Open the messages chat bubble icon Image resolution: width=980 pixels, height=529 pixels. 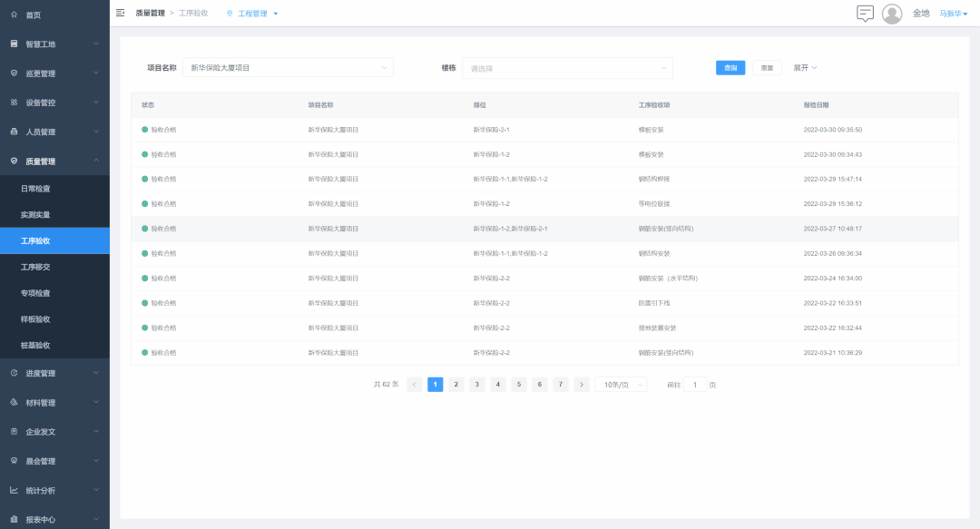(x=865, y=14)
